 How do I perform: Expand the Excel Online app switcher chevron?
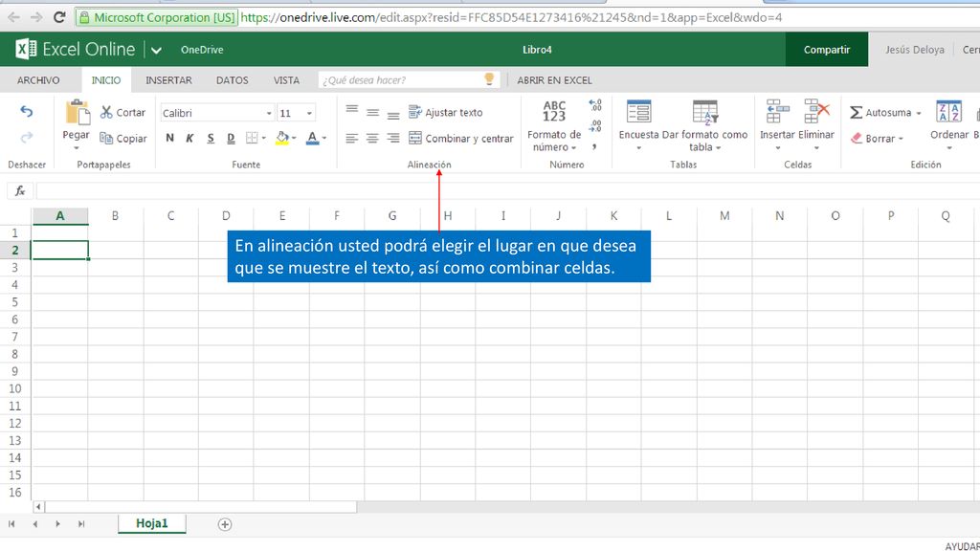click(156, 50)
